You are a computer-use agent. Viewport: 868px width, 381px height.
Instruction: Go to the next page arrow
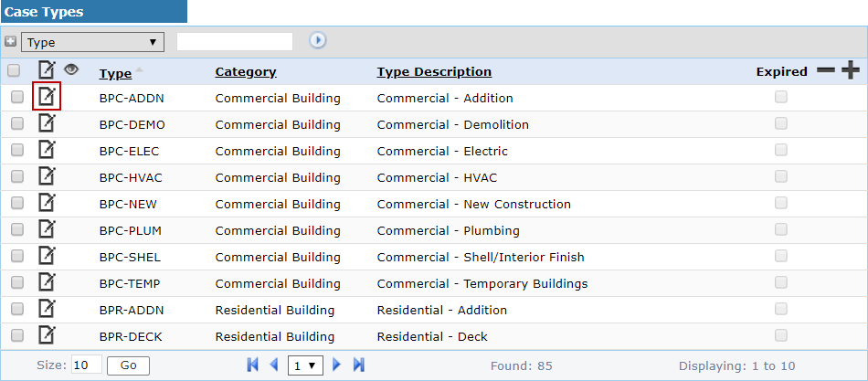pyautogui.click(x=337, y=365)
